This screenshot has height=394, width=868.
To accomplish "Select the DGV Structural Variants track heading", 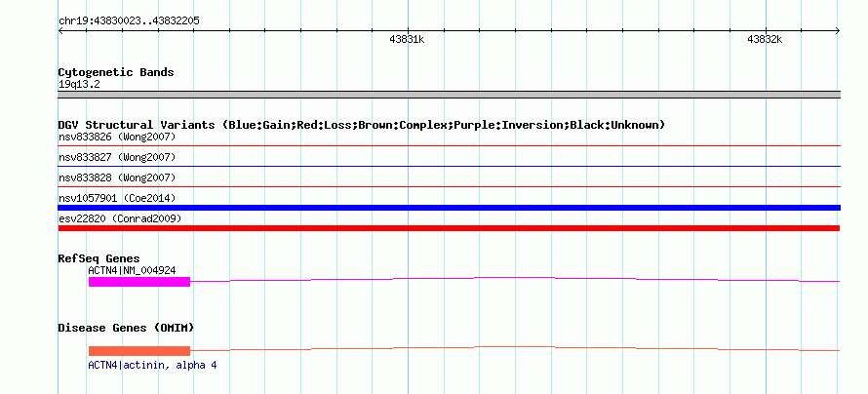I will click(362, 125).
